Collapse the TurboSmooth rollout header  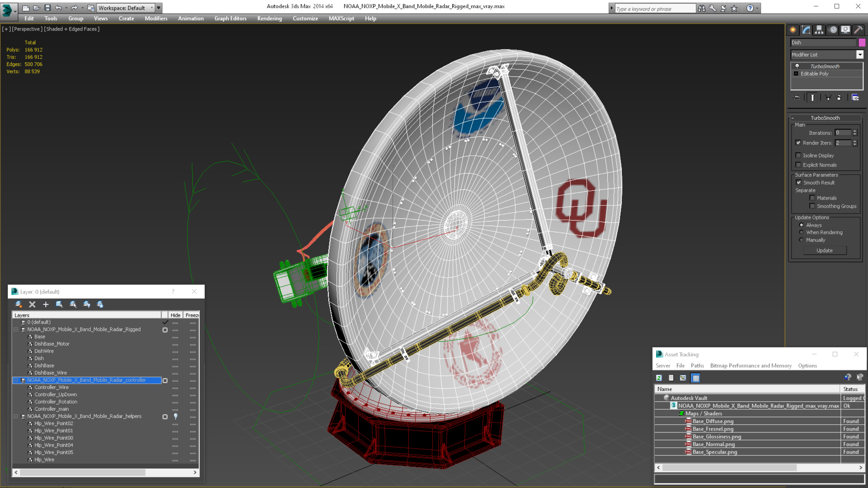(825, 118)
